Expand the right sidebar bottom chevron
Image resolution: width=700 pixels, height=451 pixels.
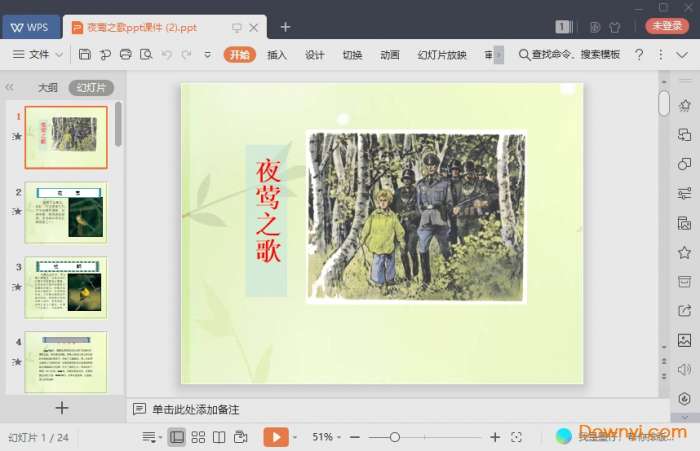coord(685,418)
